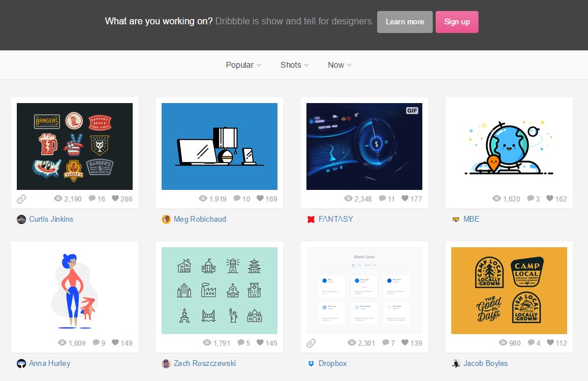Open the woman with rabbit illustration shot
The height and width of the screenshot is (381, 588).
tap(75, 291)
